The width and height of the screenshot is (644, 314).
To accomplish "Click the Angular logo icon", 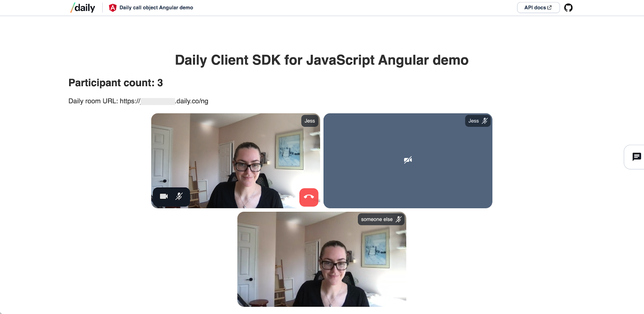I will [x=113, y=8].
